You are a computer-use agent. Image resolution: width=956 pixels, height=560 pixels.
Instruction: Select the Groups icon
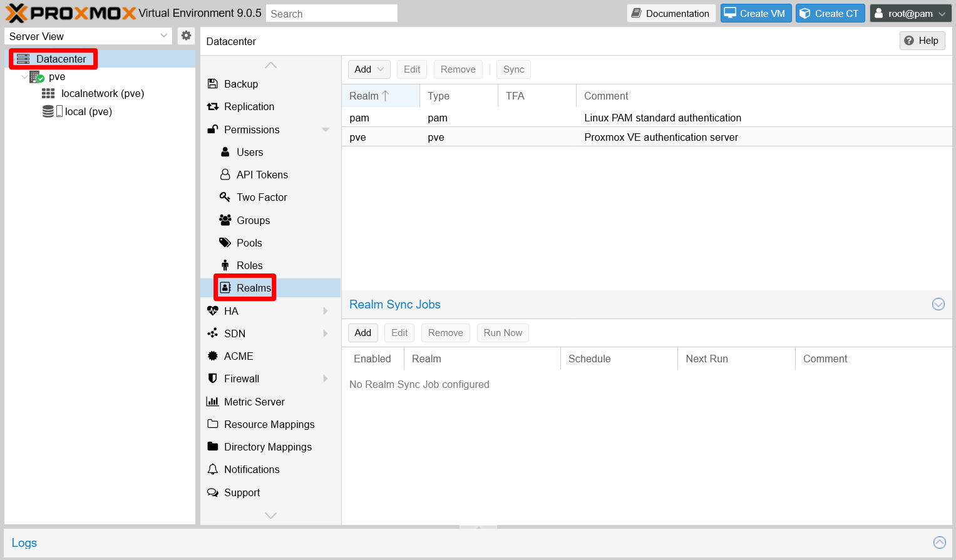click(252, 220)
